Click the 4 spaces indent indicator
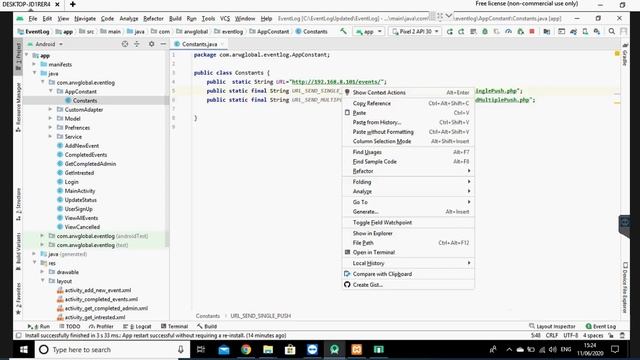Image resolution: width=640 pixels, height=360 pixels. 593,336
